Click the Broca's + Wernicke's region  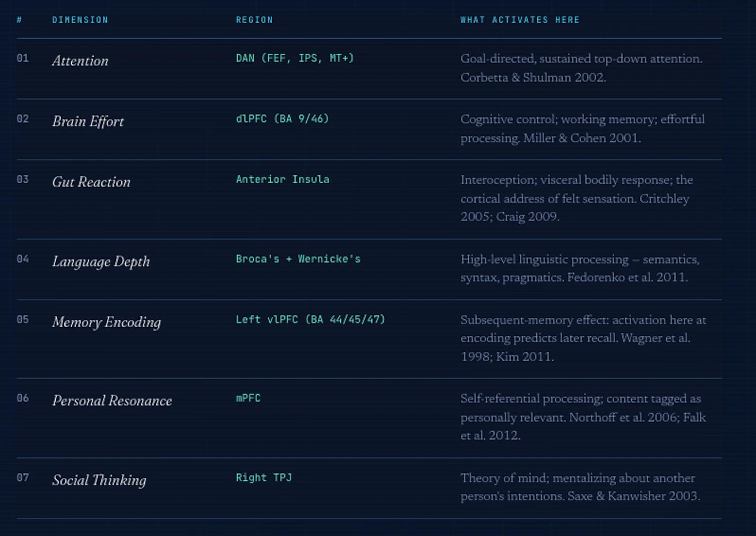point(298,259)
